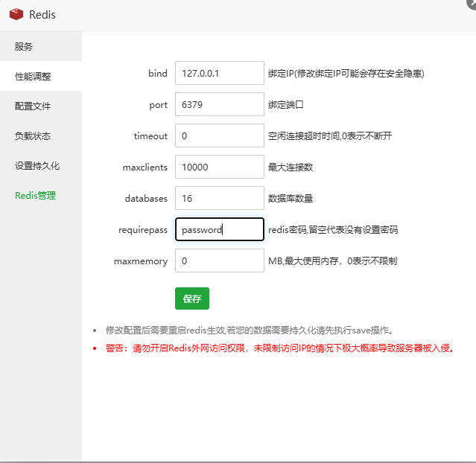This screenshot has width=476, height=463.
Task: Open the 负载状态 tab
Action: pos(41,135)
